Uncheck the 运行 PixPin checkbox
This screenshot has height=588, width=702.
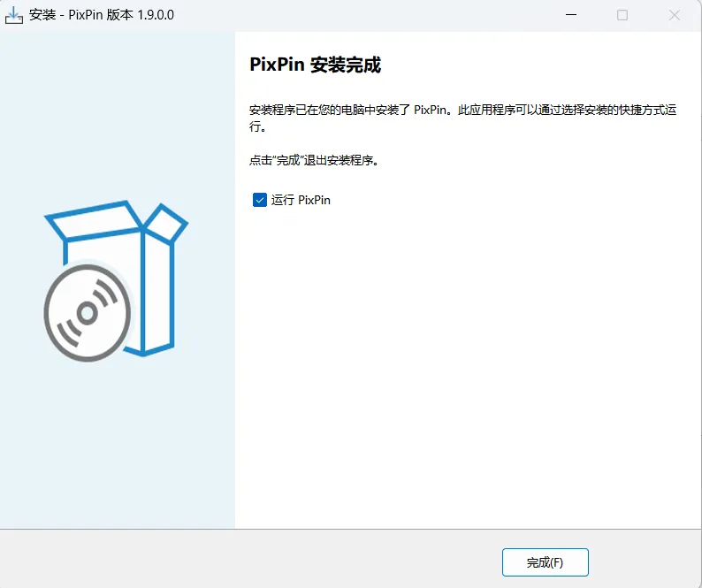(x=260, y=200)
